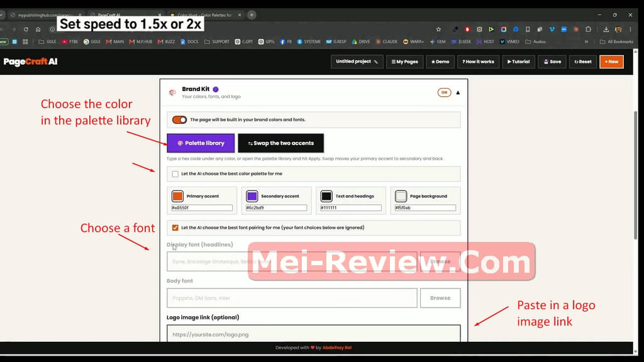Open My Pages in the header

pos(404,62)
